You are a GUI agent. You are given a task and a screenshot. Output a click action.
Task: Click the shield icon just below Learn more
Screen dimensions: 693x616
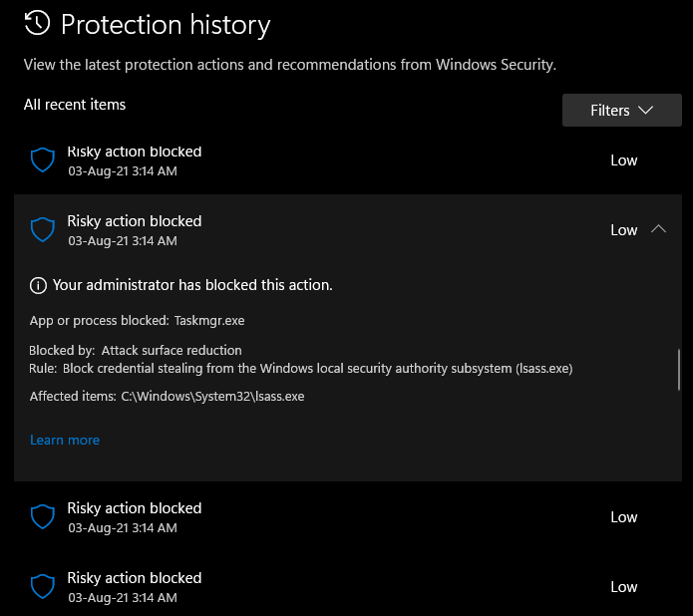(42, 517)
